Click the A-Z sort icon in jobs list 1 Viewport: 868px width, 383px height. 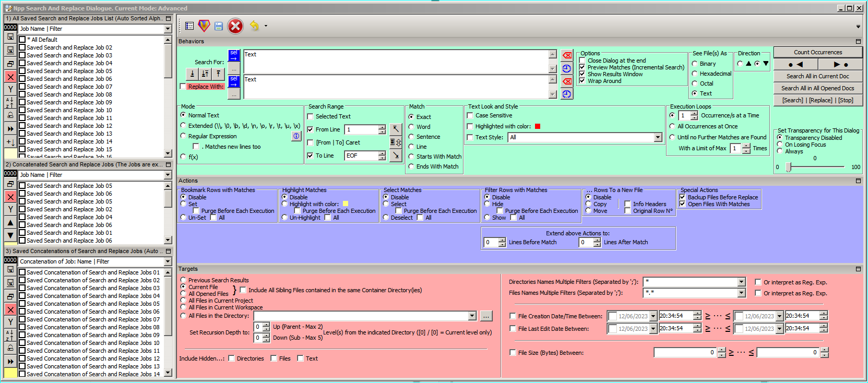10,102
